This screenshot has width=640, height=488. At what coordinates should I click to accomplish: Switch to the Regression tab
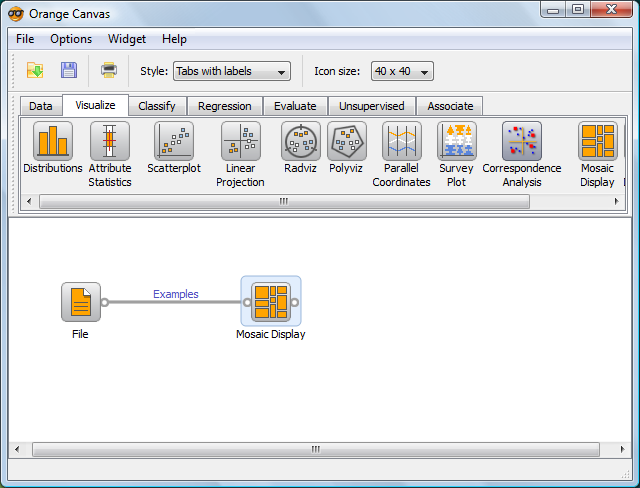pyautogui.click(x=224, y=106)
